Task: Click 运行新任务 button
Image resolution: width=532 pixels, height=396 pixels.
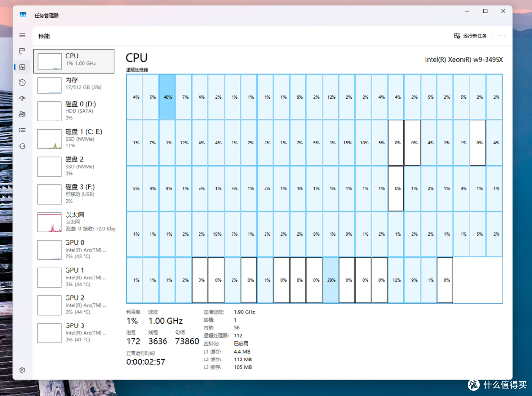Action: pos(470,36)
